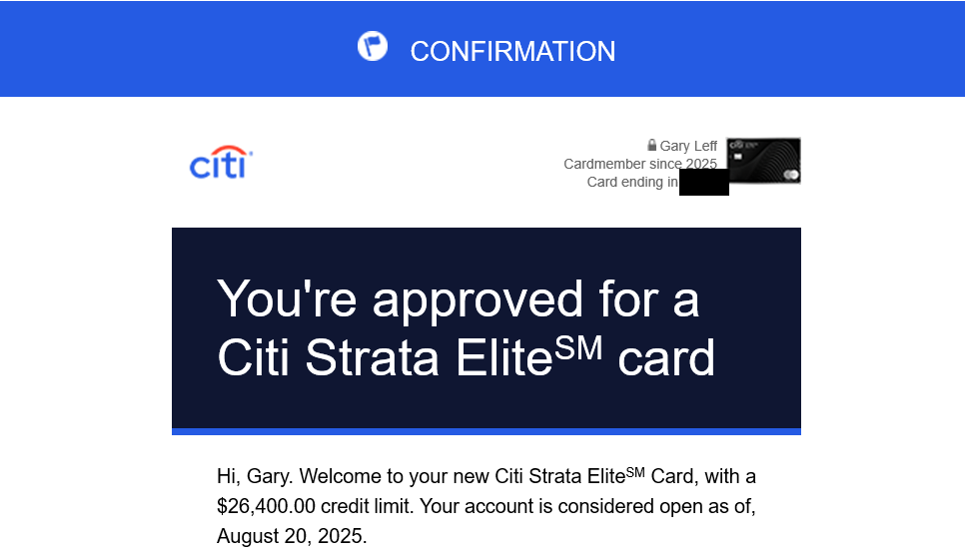Click the Card ending in label
965x560 pixels.
tap(632, 182)
